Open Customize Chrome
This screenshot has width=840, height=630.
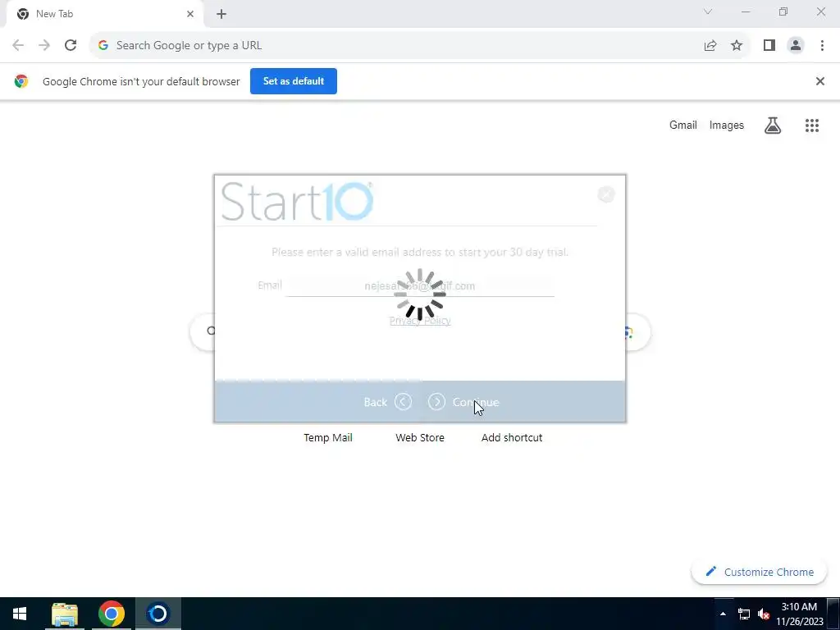(x=759, y=572)
